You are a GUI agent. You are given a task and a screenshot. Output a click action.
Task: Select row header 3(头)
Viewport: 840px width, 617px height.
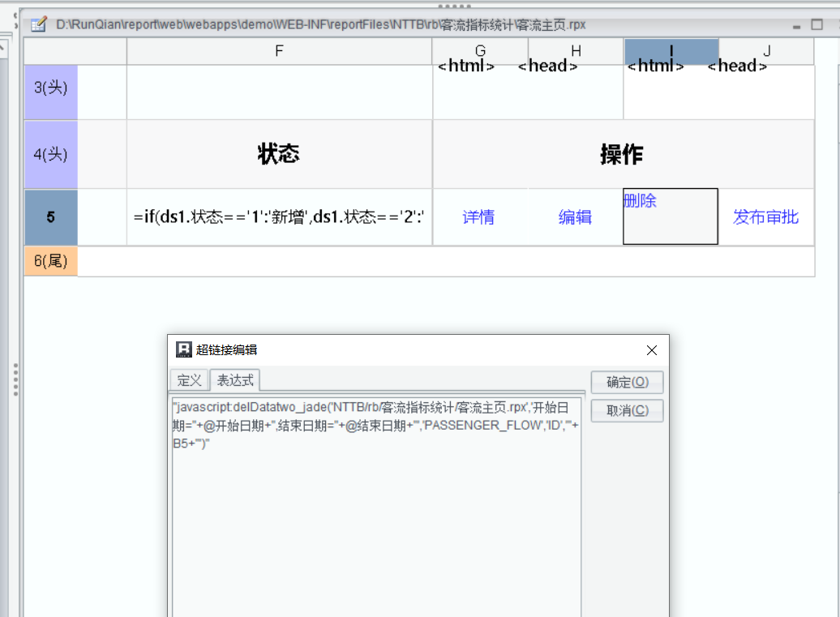pyautogui.click(x=50, y=92)
